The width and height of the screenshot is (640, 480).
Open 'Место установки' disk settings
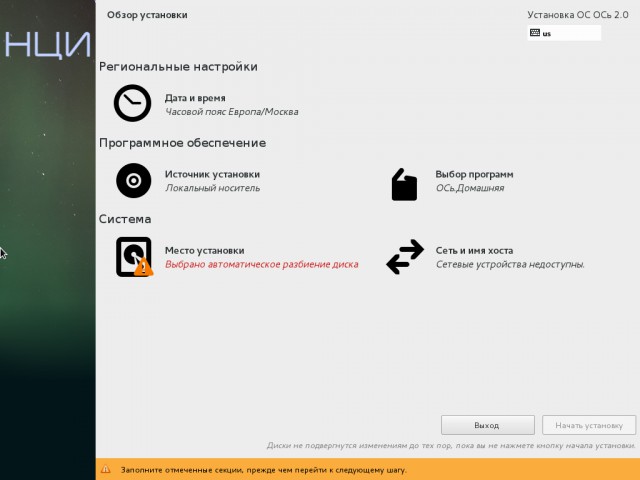(204, 251)
